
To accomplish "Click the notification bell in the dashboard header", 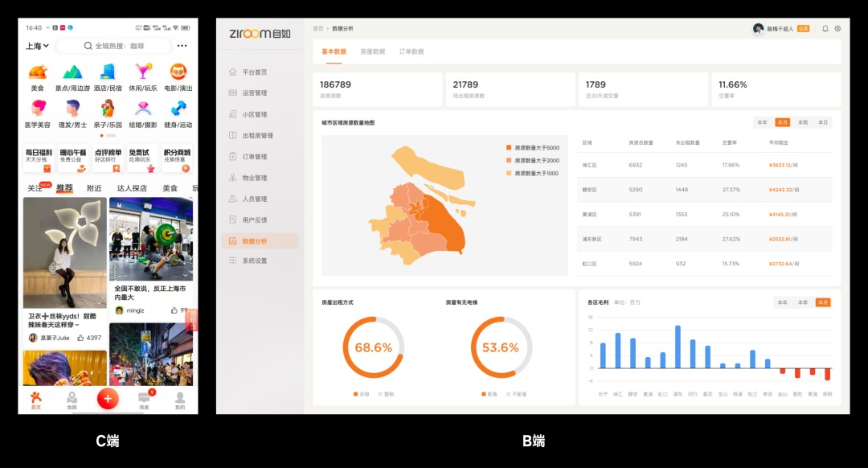I will coord(825,29).
